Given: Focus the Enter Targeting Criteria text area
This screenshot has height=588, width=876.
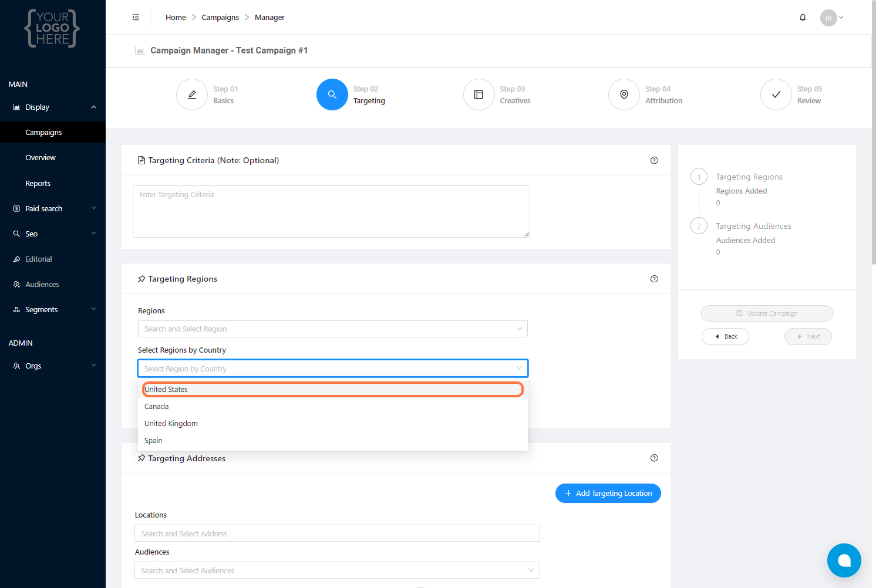Looking at the screenshot, I should click(331, 211).
